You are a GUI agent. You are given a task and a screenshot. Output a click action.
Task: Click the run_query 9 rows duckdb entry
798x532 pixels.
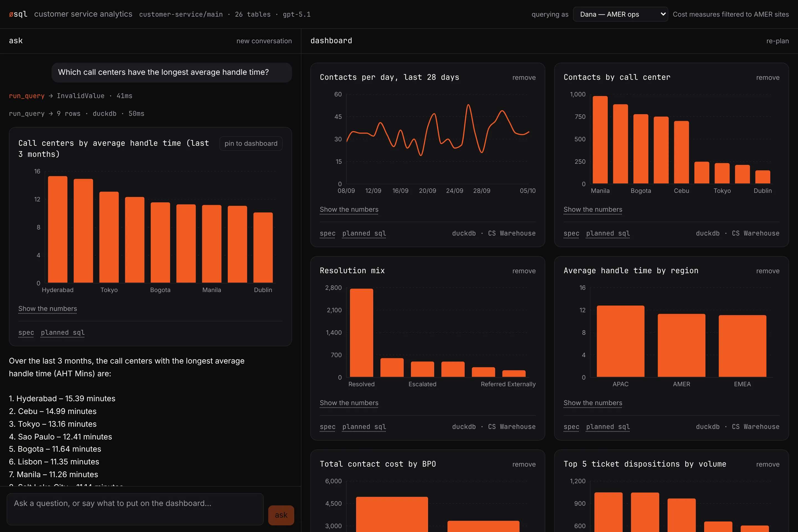coord(77,114)
